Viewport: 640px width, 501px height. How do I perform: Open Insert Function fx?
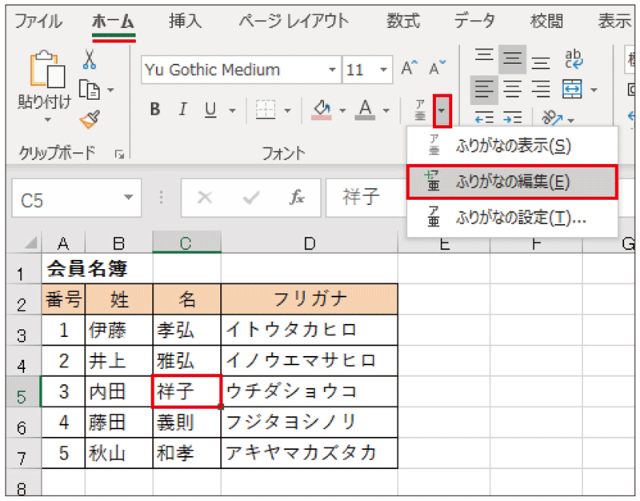297,198
